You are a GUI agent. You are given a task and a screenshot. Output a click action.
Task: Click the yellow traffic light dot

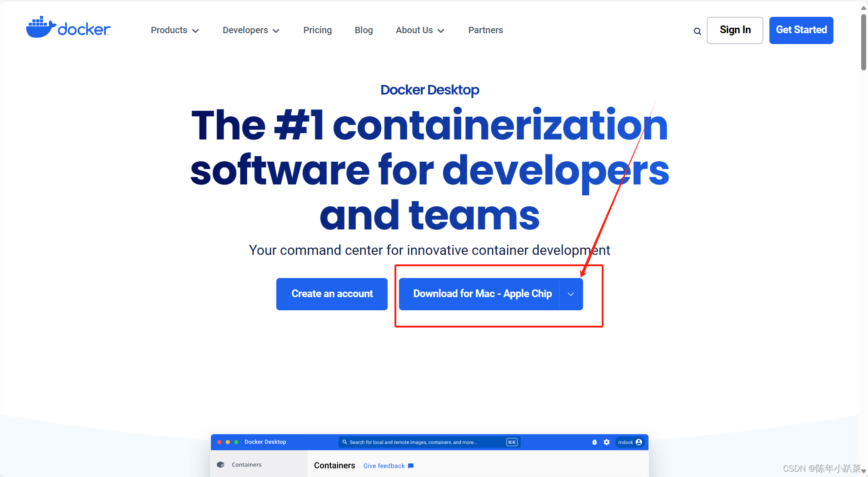[228, 442]
